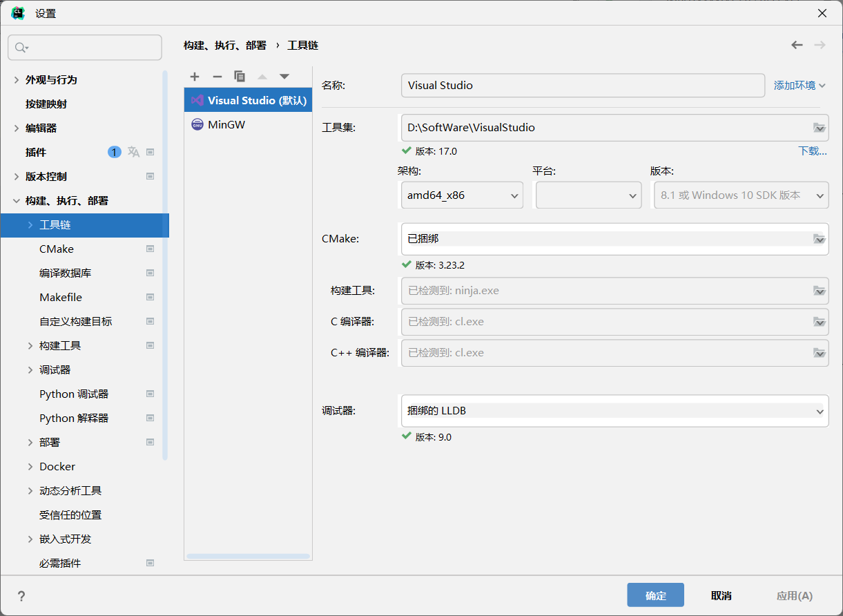
Task: Expand 部署 tree node
Action: [x=30, y=443]
